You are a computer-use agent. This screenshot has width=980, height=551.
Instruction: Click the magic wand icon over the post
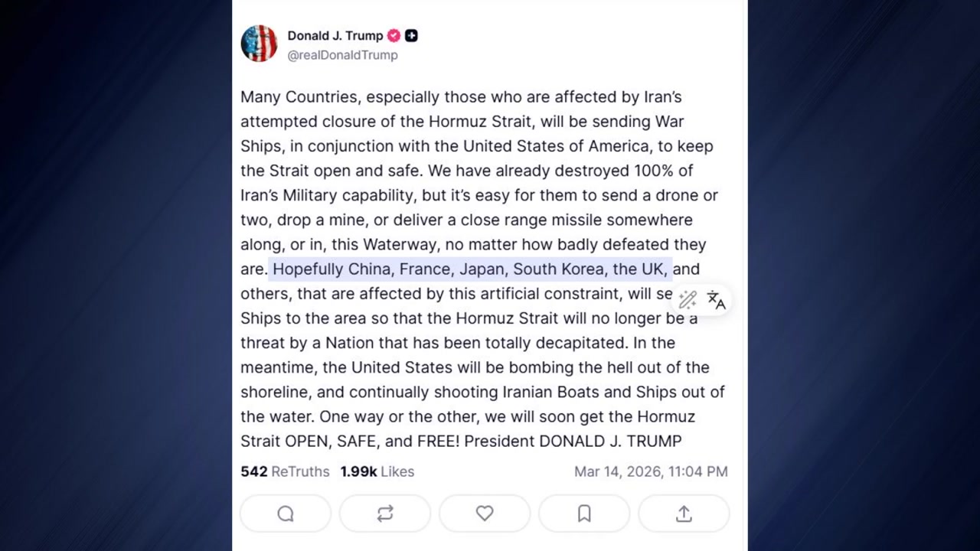pos(688,299)
